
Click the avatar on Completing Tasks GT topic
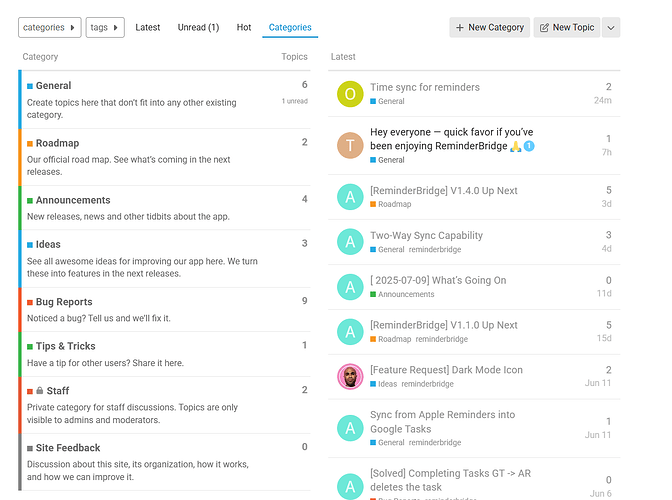click(x=350, y=486)
